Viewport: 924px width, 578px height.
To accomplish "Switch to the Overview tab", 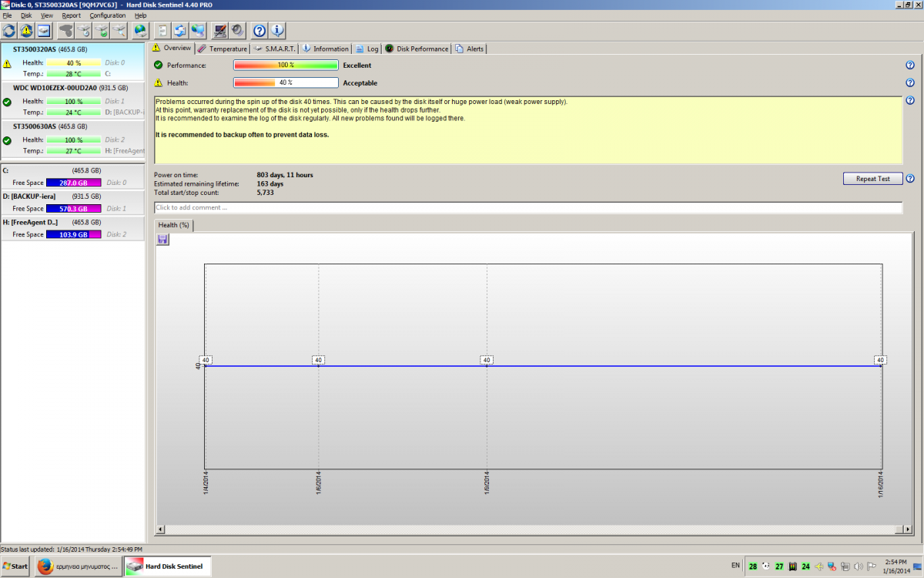I will pos(171,48).
